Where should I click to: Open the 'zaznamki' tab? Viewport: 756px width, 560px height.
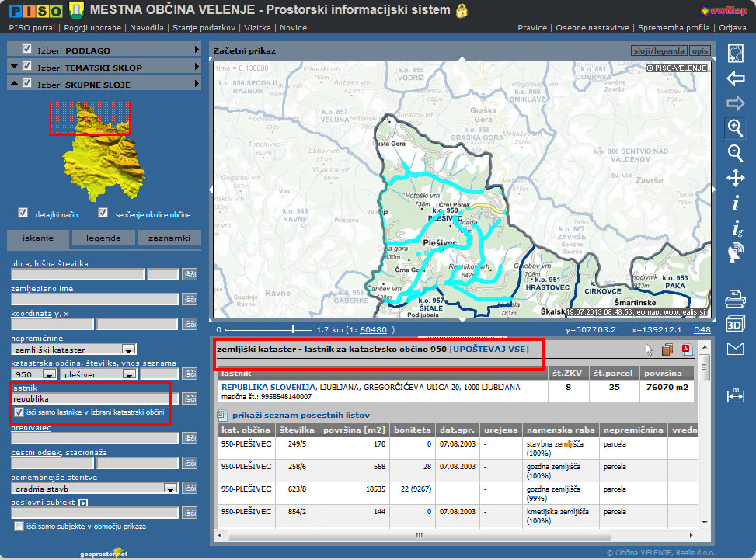[x=169, y=238]
